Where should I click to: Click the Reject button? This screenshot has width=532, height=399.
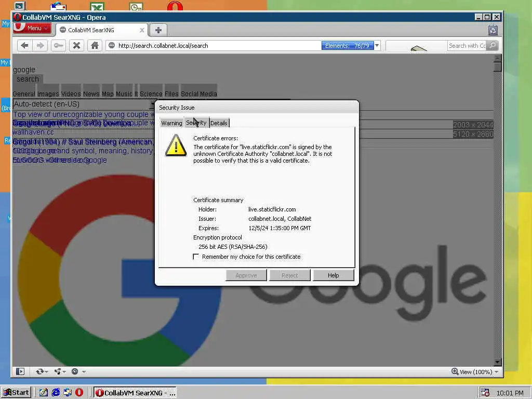[x=289, y=275]
